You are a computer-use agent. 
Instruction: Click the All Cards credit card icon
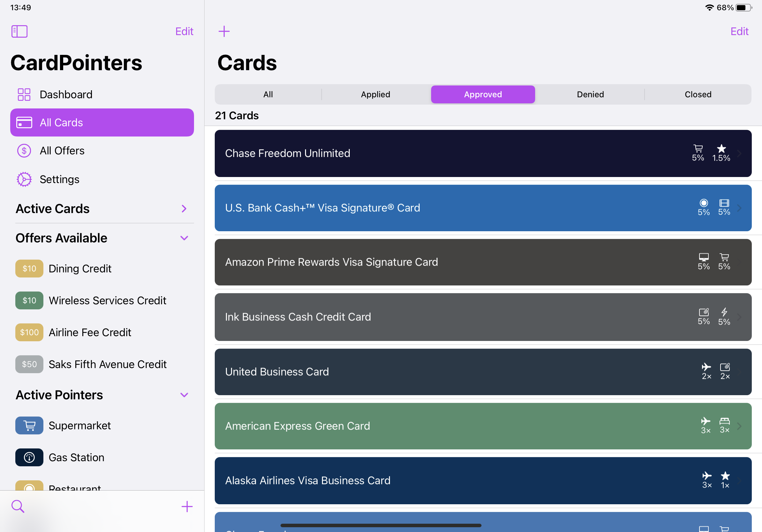[24, 122]
